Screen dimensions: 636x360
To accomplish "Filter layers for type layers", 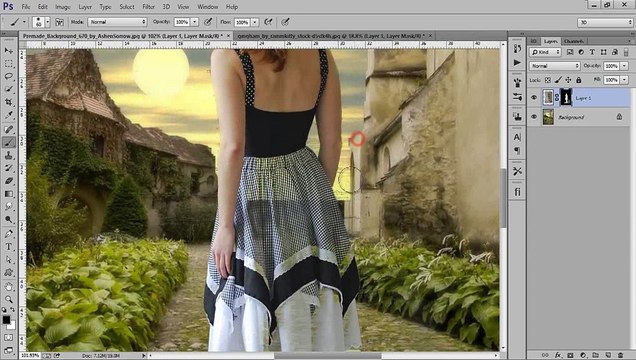I will (x=592, y=52).
